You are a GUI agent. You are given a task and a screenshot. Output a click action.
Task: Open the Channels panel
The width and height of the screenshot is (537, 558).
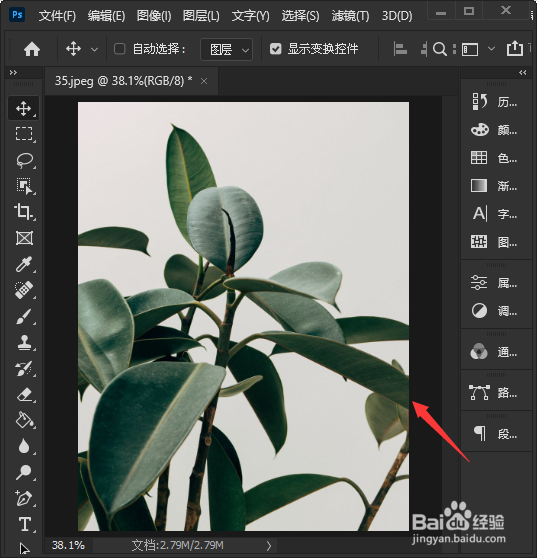tap(494, 352)
